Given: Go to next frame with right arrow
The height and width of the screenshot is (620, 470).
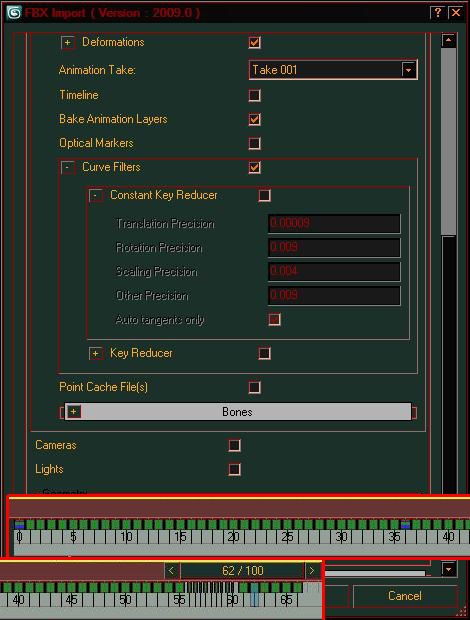Looking at the screenshot, I should click(312, 571).
